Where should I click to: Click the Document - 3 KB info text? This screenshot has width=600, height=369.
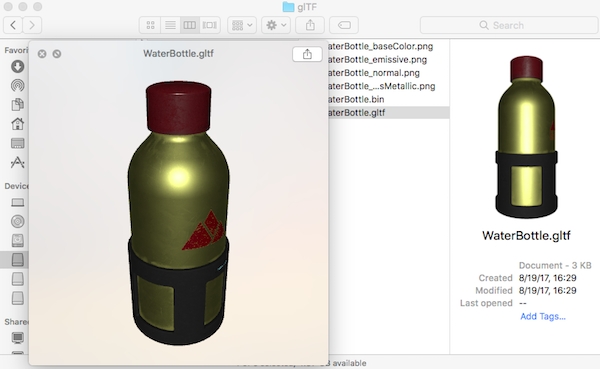(555, 265)
